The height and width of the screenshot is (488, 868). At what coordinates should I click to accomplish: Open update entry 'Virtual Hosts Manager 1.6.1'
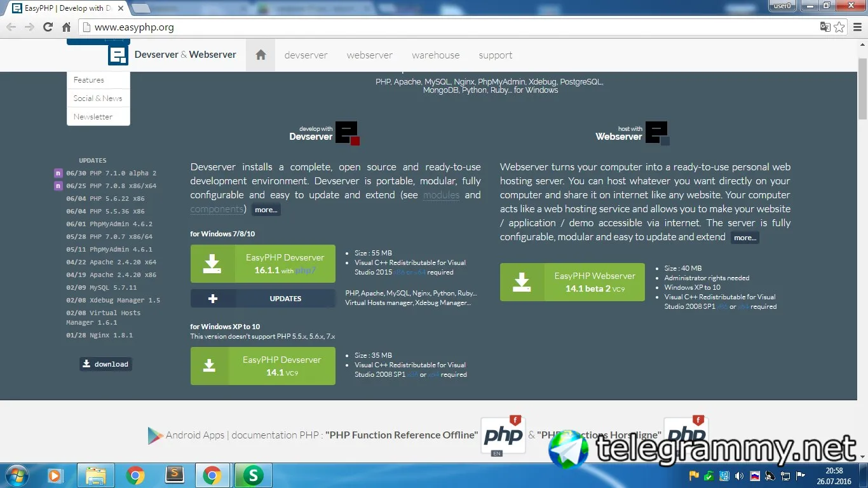104,317
